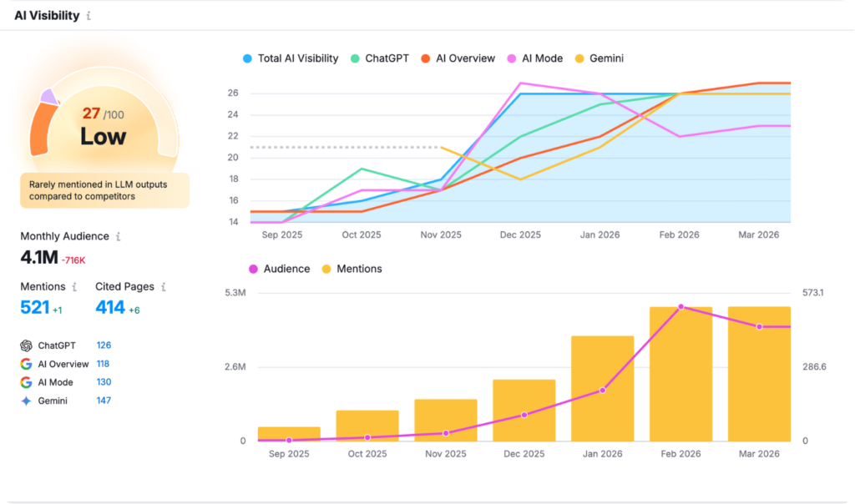Open ChatGPT mentions count 126
The image size is (855, 504).
point(104,345)
